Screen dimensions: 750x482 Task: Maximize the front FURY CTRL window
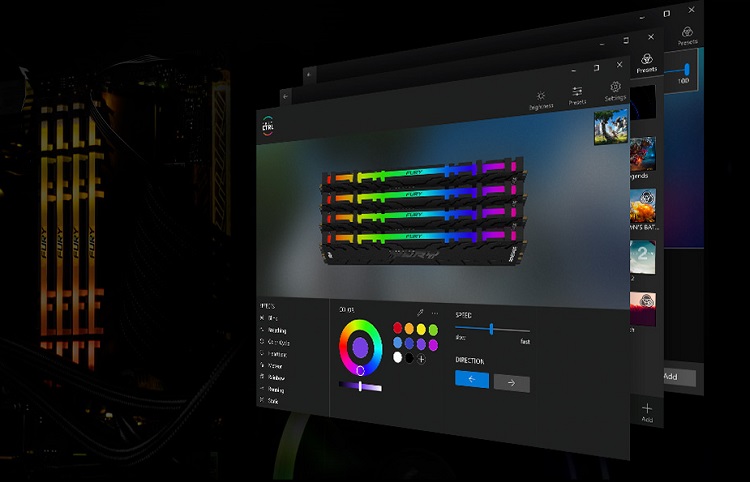pos(596,68)
